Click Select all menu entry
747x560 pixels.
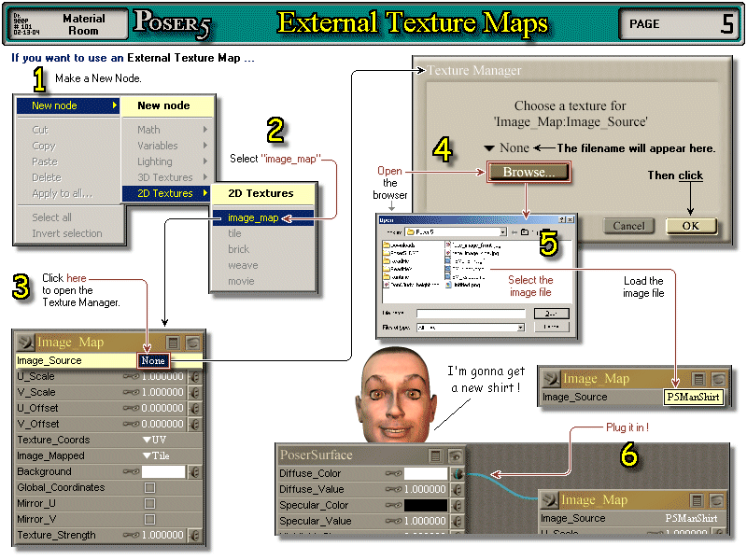(x=52, y=217)
